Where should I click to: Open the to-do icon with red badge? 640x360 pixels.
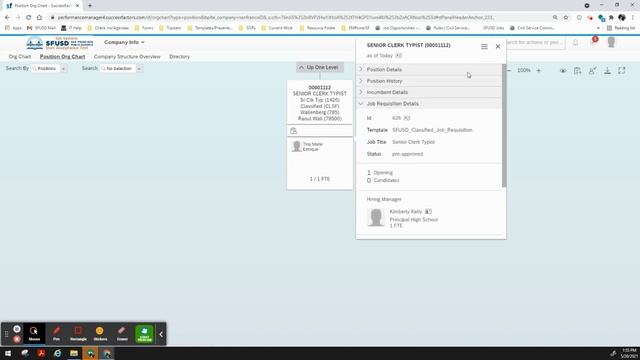(593, 42)
